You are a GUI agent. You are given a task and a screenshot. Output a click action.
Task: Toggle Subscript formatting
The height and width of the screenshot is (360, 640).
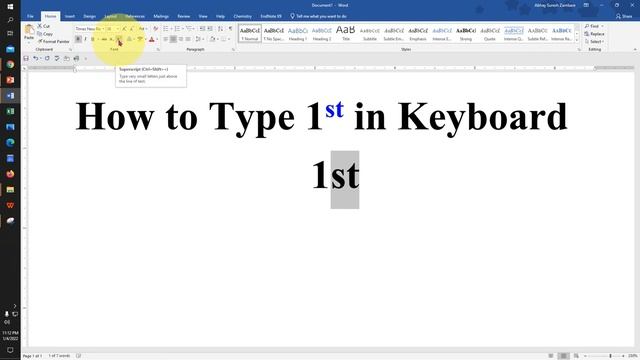(111, 39)
